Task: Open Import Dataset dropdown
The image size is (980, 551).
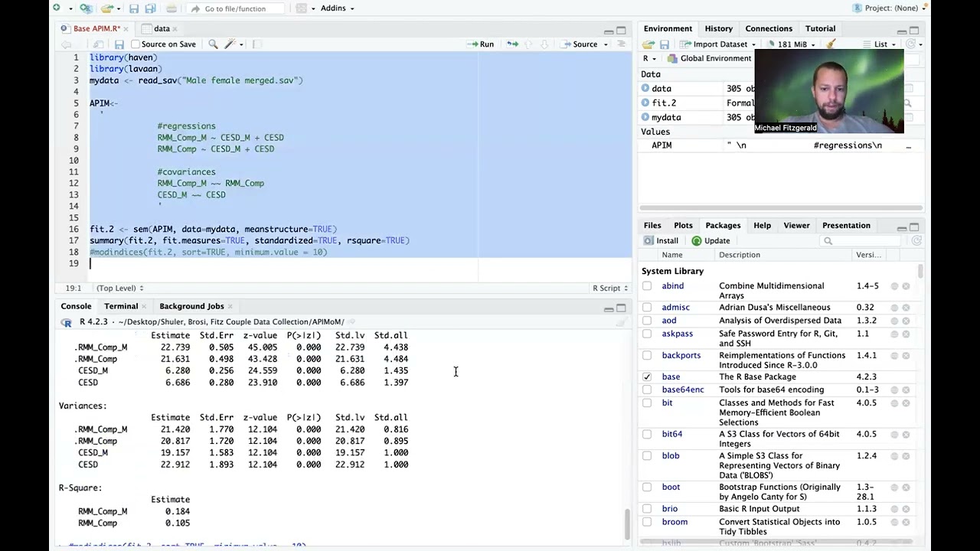Action: coord(718,44)
